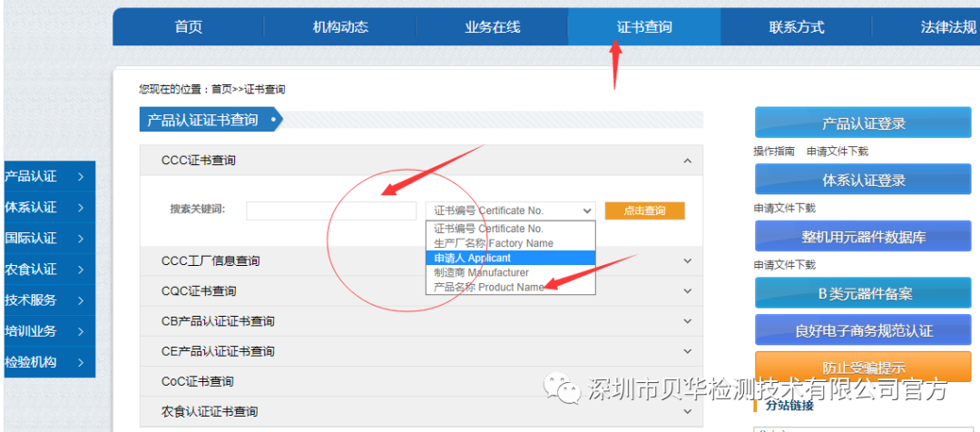The image size is (980, 432).
Task: Expand the CoC证书查询 section chevron
Action: point(688,381)
